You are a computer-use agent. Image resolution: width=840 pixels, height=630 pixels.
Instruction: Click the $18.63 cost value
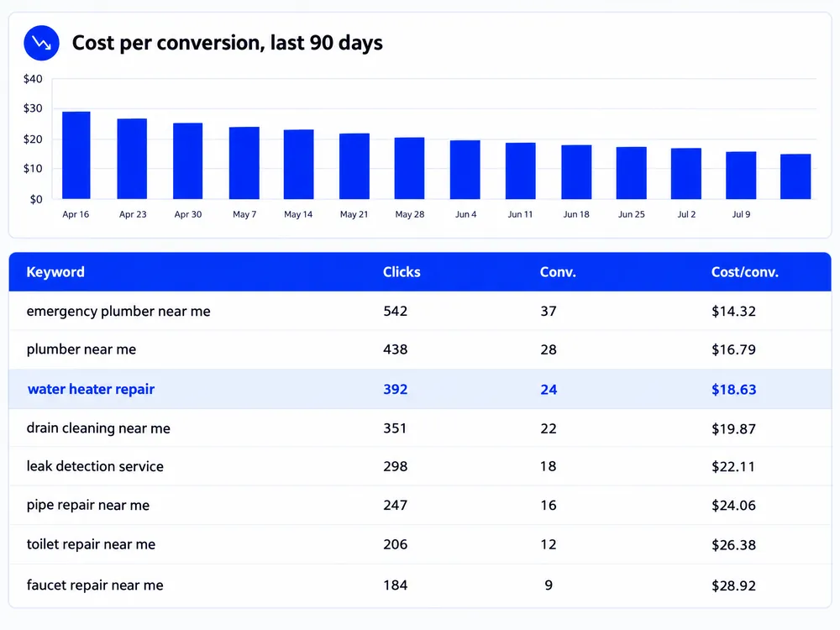(734, 389)
